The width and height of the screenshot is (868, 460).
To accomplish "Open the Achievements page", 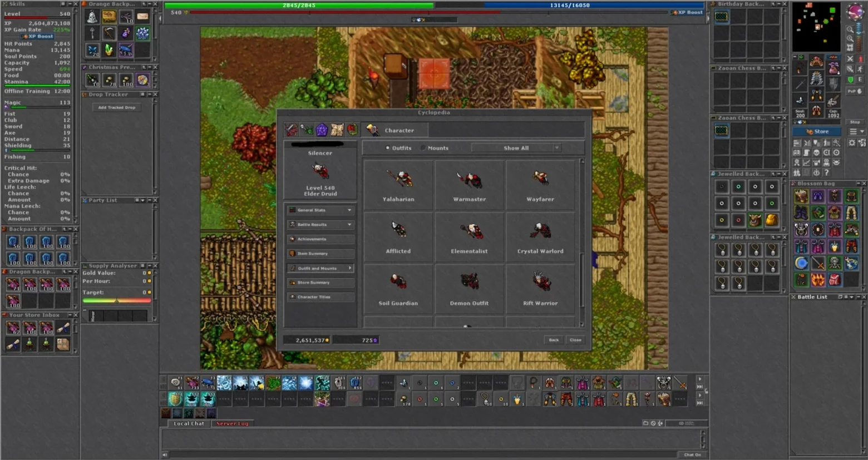I will click(321, 239).
